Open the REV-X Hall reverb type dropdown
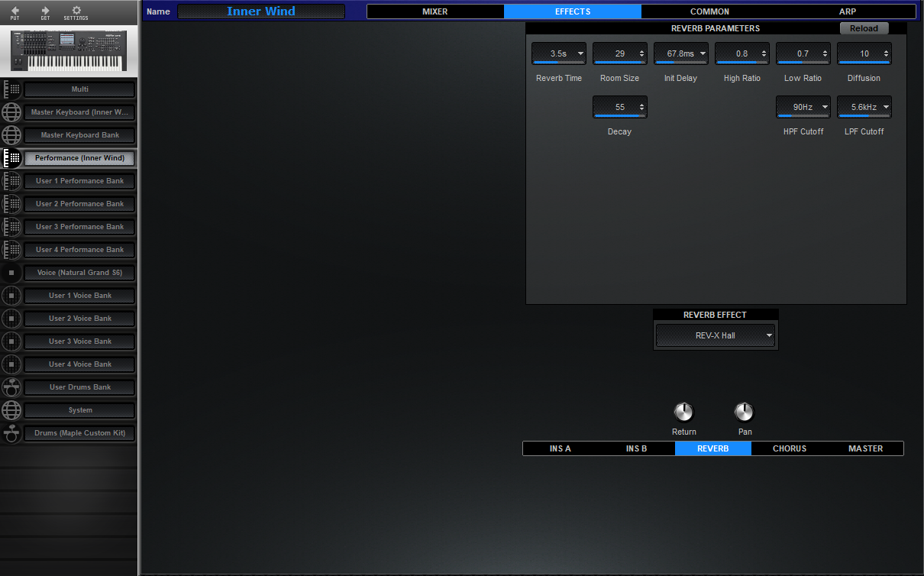This screenshot has height=576, width=924. [715, 335]
